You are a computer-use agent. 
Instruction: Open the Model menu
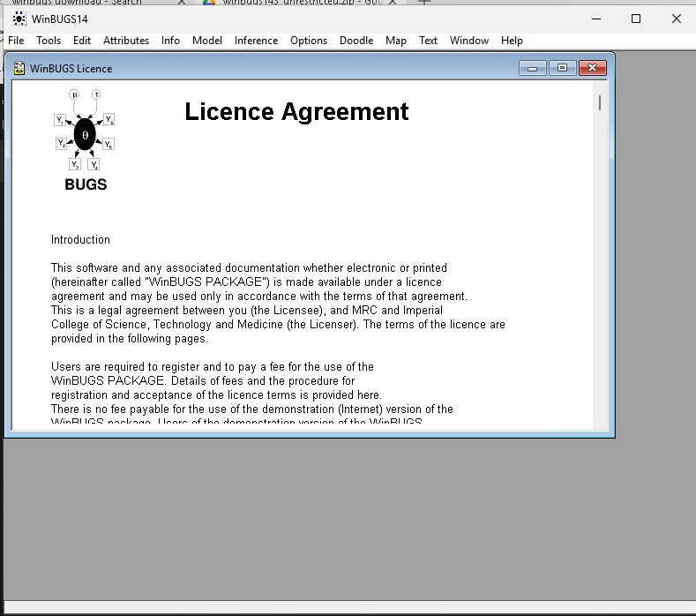[x=207, y=41]
